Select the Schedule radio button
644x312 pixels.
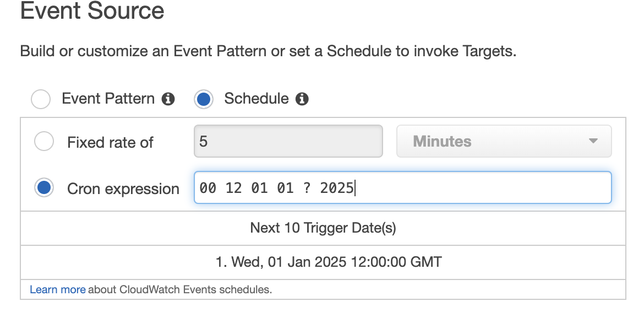(x=204, y=100)
